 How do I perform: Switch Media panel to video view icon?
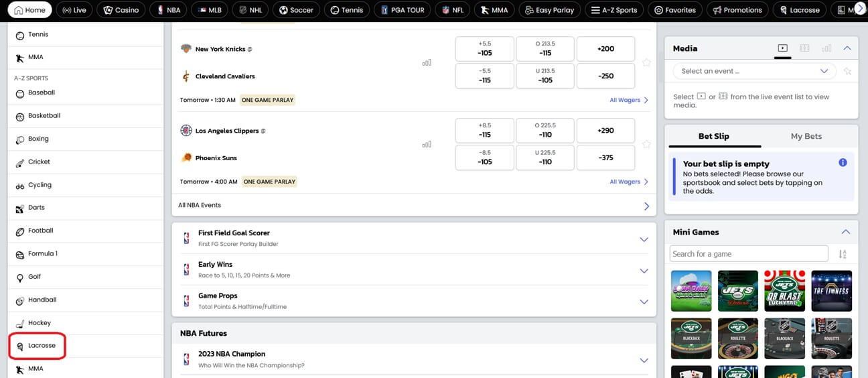tap(782, 48)
